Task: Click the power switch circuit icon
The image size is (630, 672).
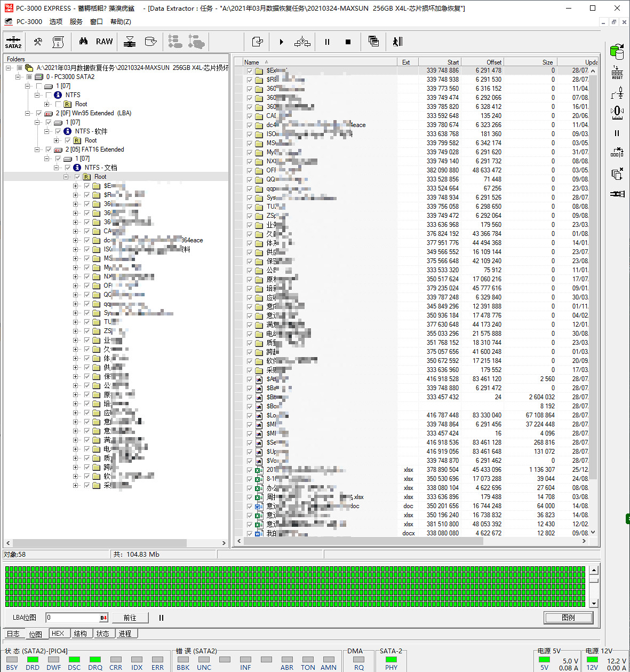Action: point(617,93)
